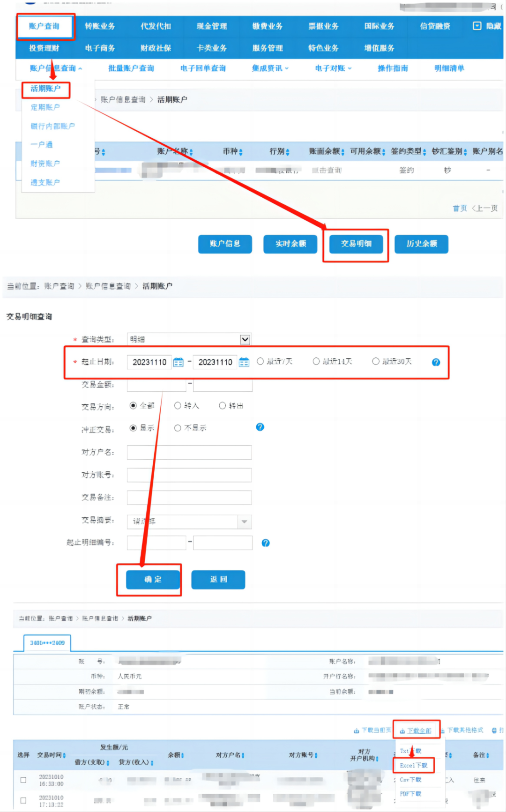
Task: Expand the 账户信息查询 submenu
Action: pos(56,68)
